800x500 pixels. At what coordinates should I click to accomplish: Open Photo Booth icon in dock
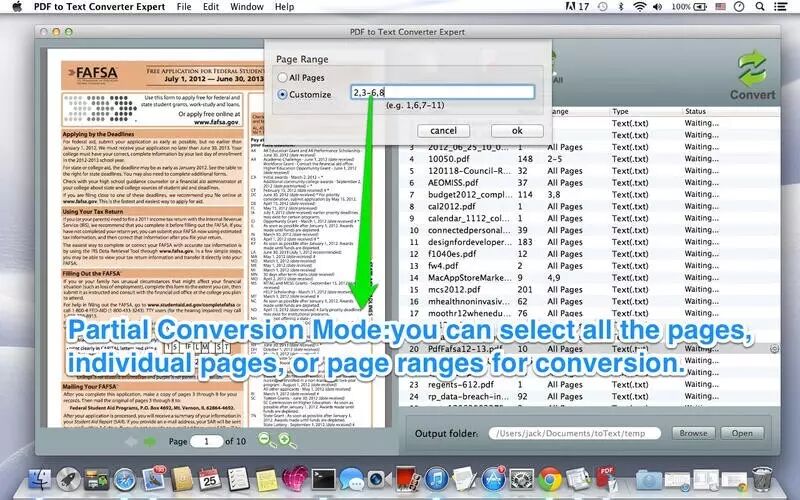[x=408, y=480]
